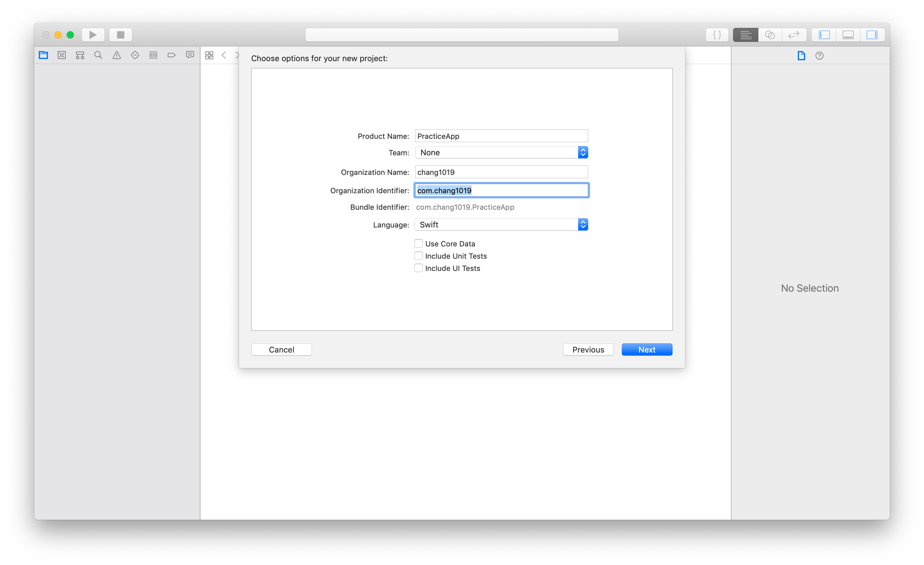Viewport: 924px width, 565px height.
Task: Open the Library curly braces button
Action: tap(717, 35)
